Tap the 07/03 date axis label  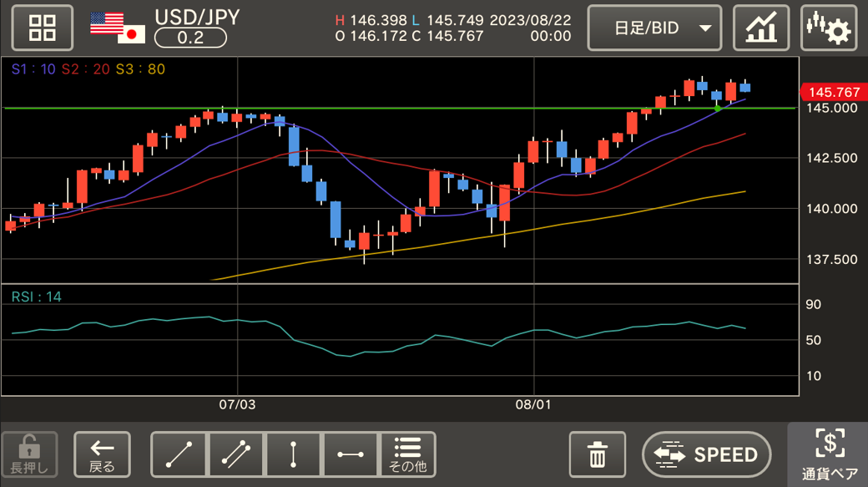[x=237, y=404]
